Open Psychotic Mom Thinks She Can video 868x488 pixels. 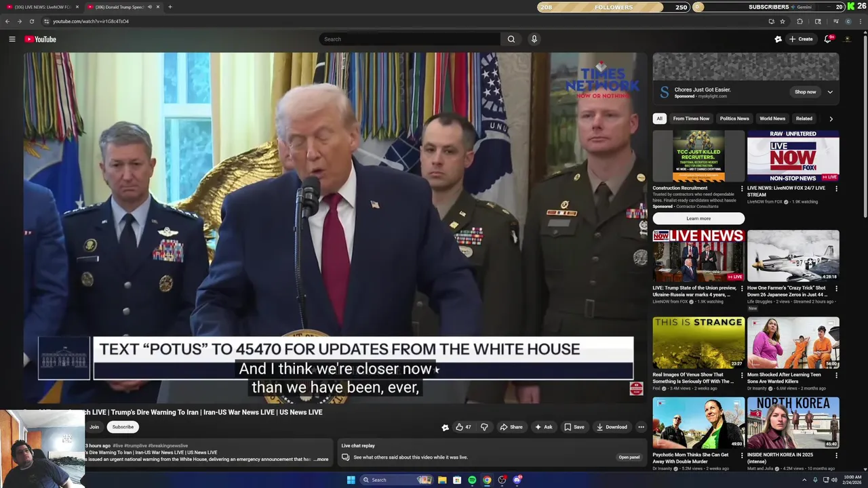point(698,423)
